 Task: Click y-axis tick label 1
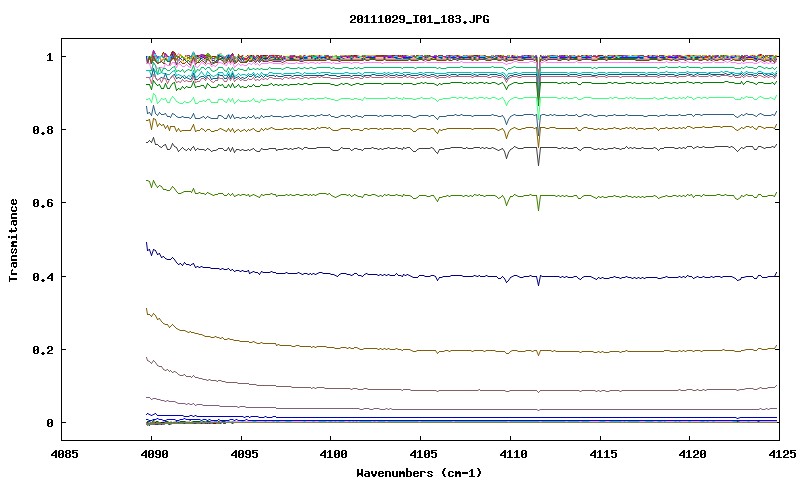coord(49,57)
